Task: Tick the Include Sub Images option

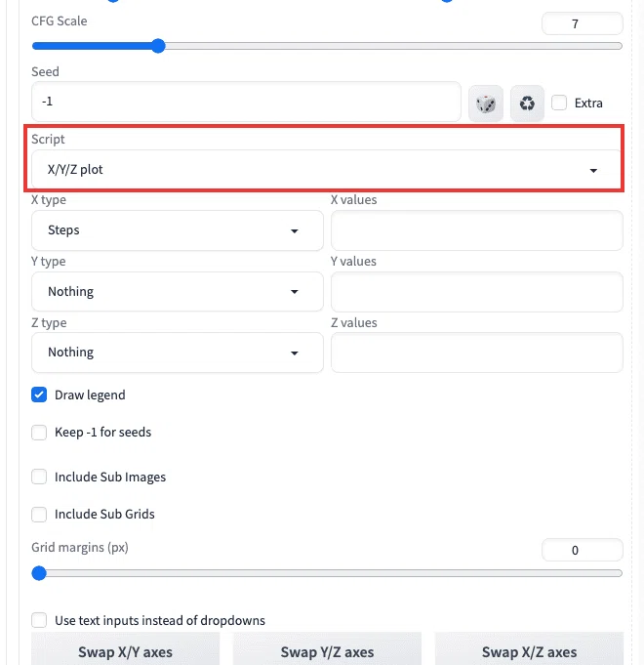Action: pos(39,477)
